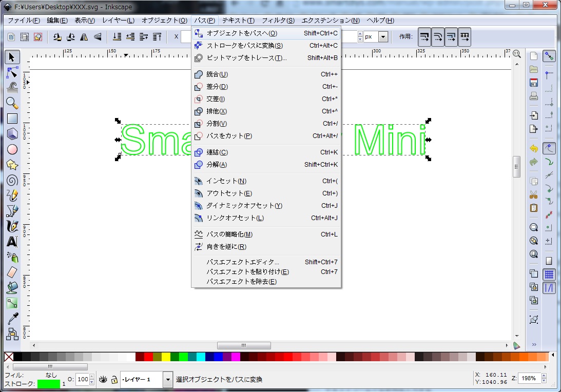Screen dimensions: 561x392
Task: Choose オブジェクトをパスへ from path menu
Action: click(266, 33)
